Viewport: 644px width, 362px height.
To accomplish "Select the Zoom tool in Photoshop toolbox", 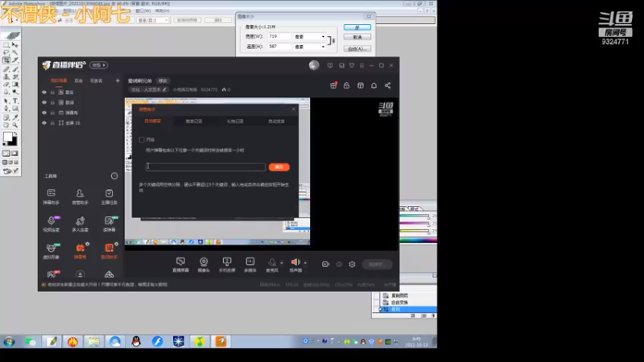I will (15, 125).
